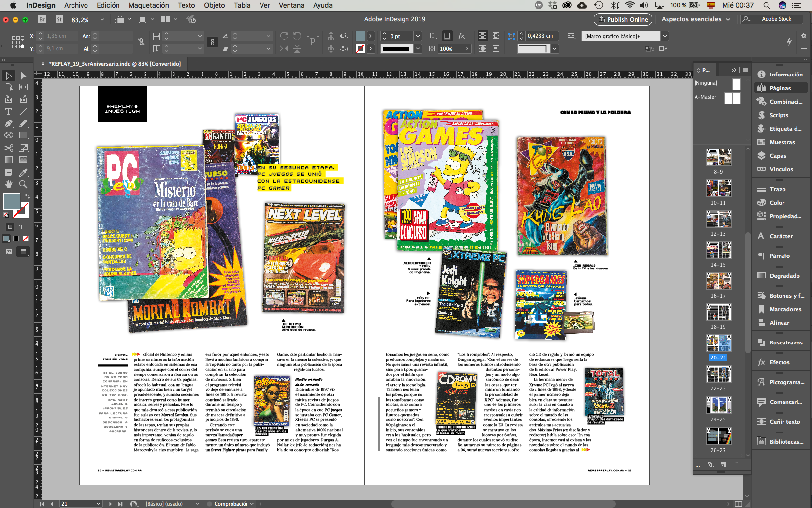
Task: Enable wrap around bounding box
Action: (x=496, y=36)
